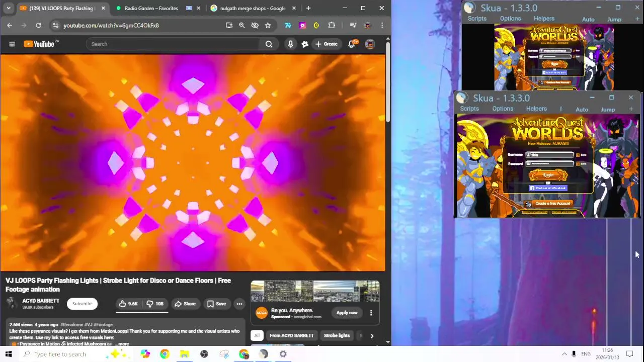This screenshot has width=644, height=362.
Task: Open OBS Studio from the taskbar
Action: coord(204,354)
